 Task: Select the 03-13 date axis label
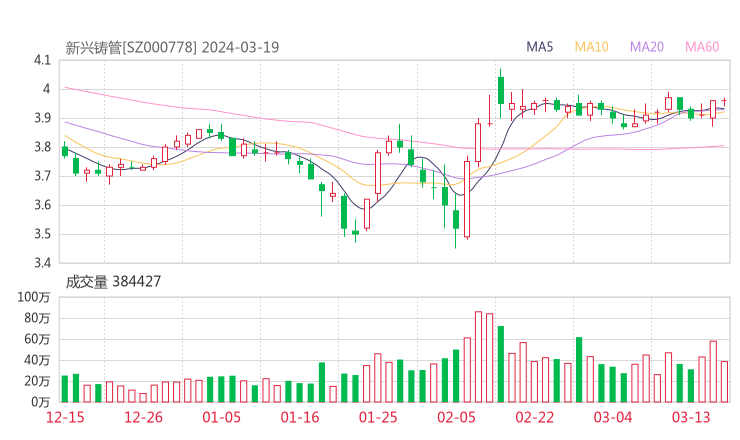(692, 417)
